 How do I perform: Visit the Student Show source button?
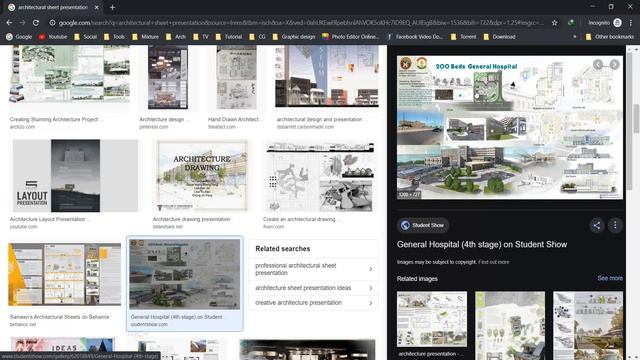tap(423, 225)
